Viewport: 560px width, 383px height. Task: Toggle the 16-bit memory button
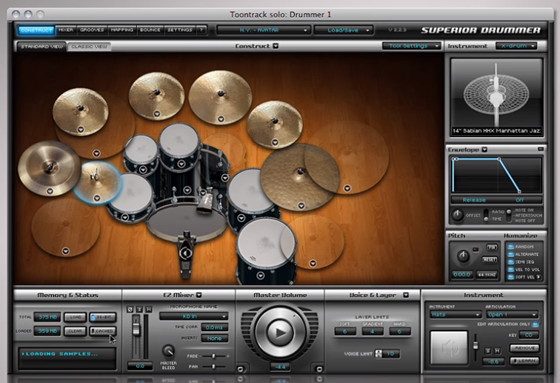pos(103,317)
